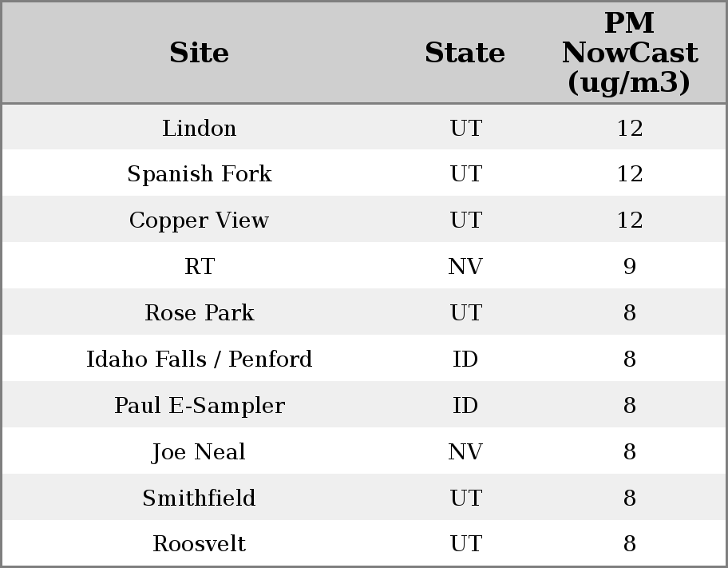Image resolution: width=728 pixels, height=568 pixels.
Task: Click the Smithfield site name
Action: [199, 498]
